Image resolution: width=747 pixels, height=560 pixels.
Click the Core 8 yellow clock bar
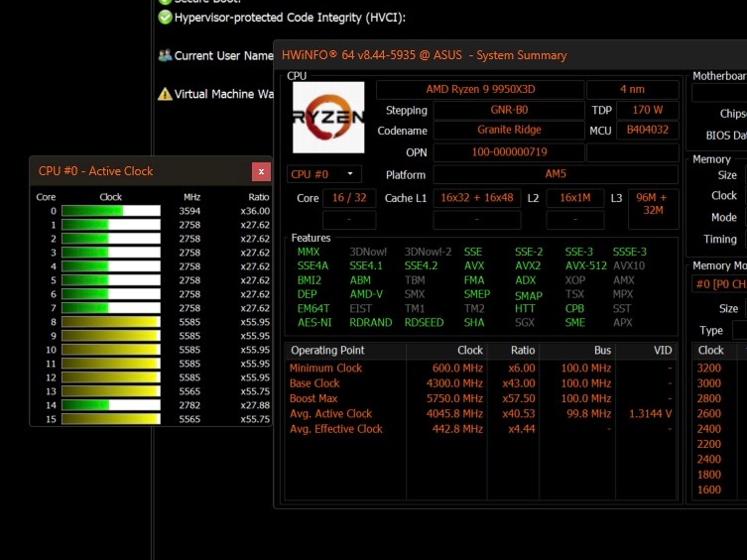point(111,322)
